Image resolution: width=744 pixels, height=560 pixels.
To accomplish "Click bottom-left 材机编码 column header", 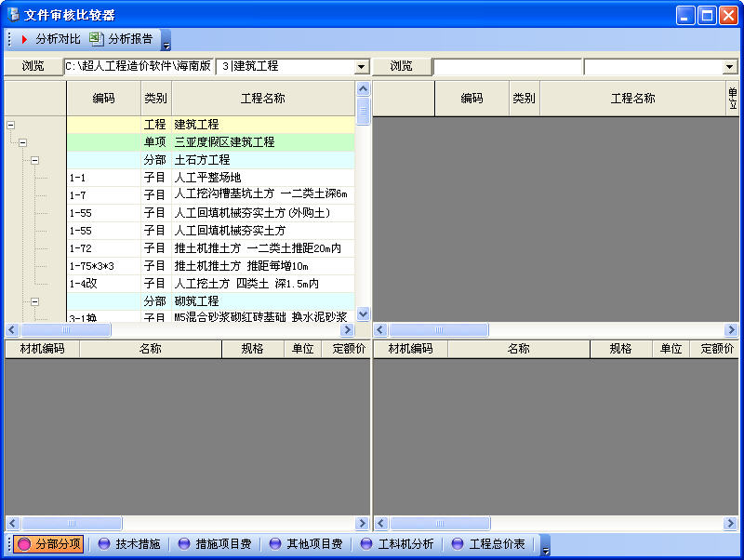I will [42, 349].
